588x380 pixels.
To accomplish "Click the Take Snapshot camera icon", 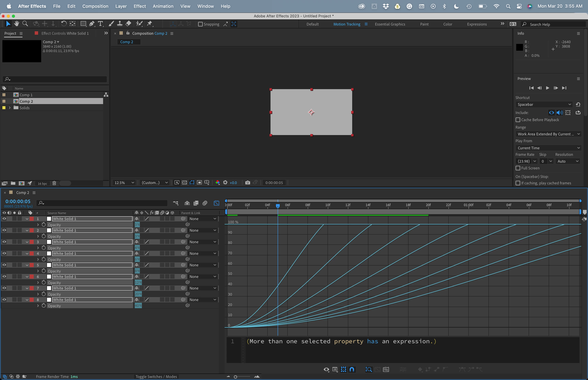I will point(248,183).
